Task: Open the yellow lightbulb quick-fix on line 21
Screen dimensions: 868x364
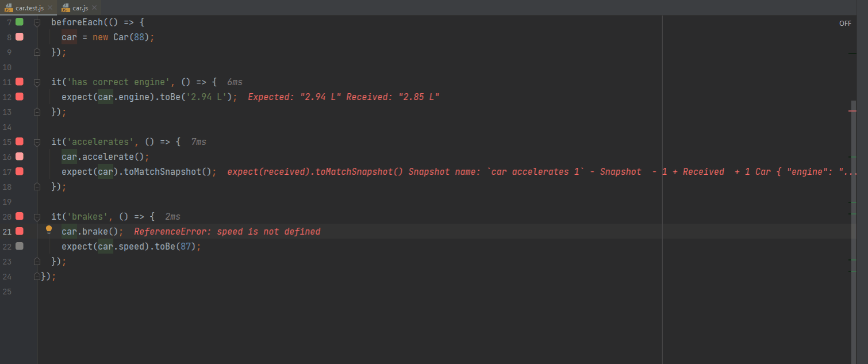Action: click(49, 230)
